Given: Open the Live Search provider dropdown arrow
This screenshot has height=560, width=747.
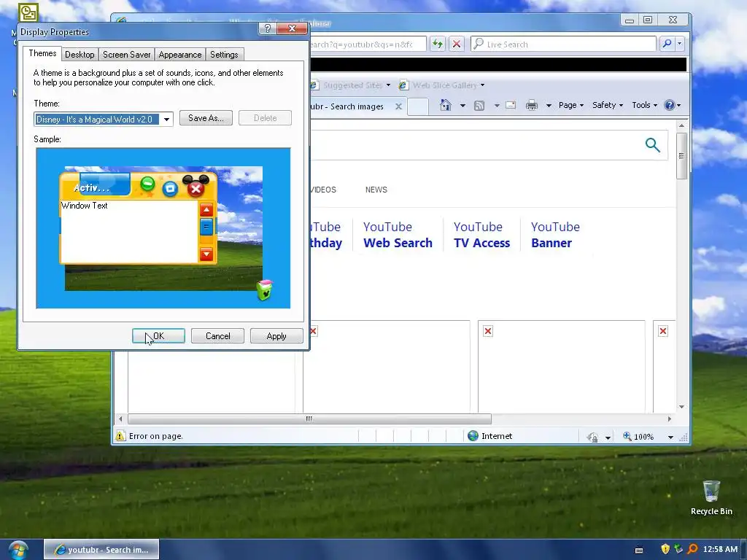Looking at the screenshot, I should coord(680,44).
